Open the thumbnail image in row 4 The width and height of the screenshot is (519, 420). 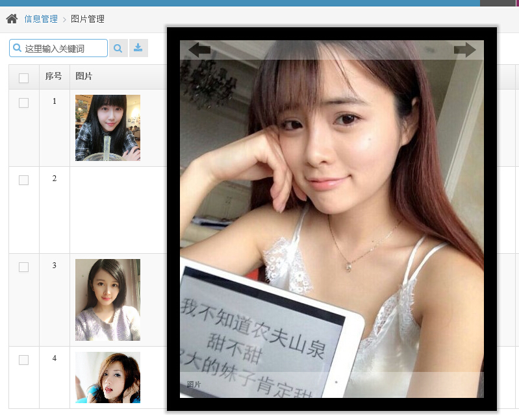tap(108, 377)
